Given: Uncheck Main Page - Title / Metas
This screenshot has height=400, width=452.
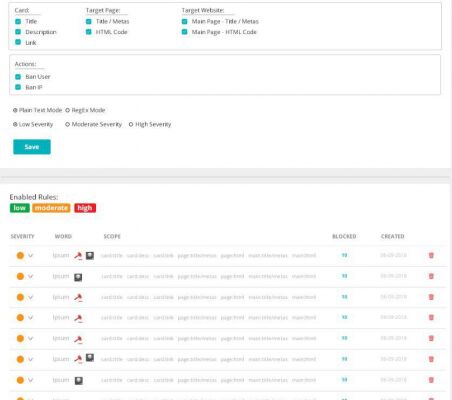Looking at the screenshot, I should click(x=184, y=21).
